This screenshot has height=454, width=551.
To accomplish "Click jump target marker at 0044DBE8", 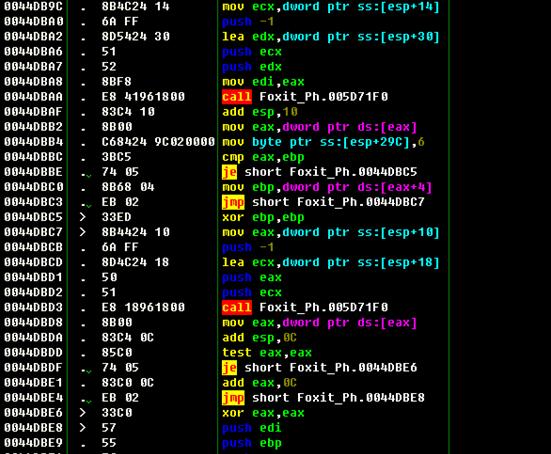I will coord(83,428).
